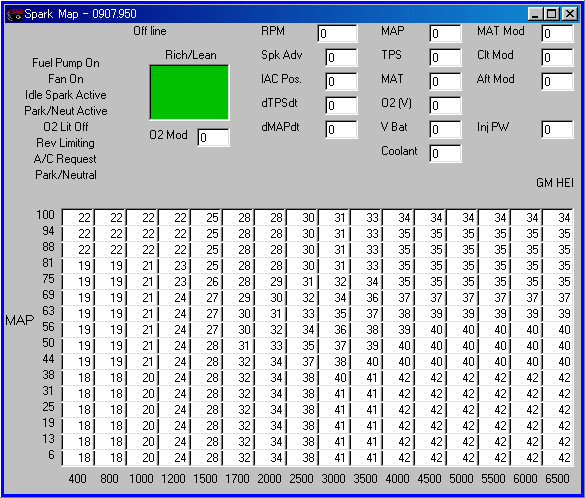Maximize the Spark Map window
The height and width of the screenshot is (498, 585).
pos(552,14)
